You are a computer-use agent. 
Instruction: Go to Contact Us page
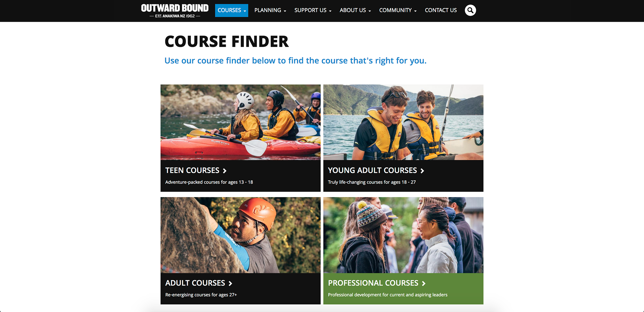pyautogui.click(x=441, y=10)
